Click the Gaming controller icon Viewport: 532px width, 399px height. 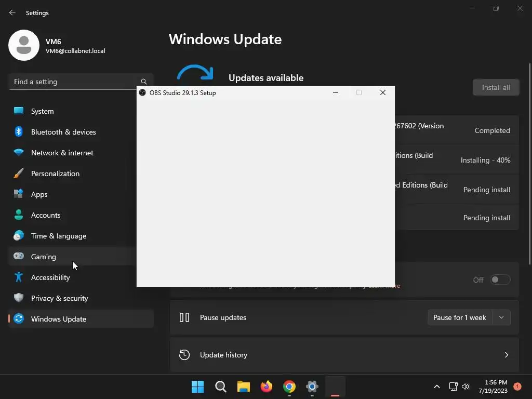(x=19, y=256)
